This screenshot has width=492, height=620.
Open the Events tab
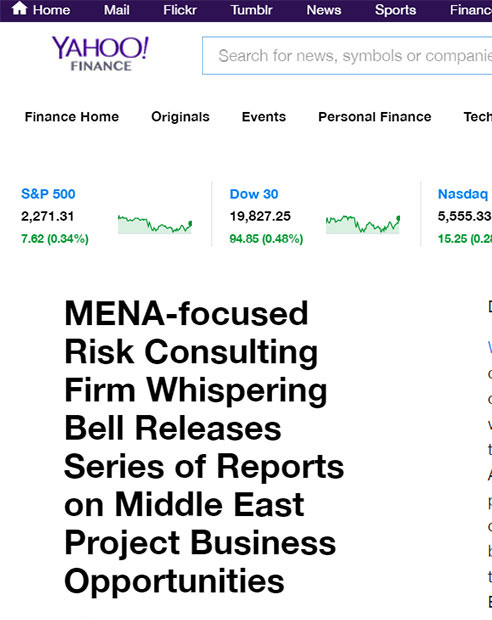tap(264, 117)
